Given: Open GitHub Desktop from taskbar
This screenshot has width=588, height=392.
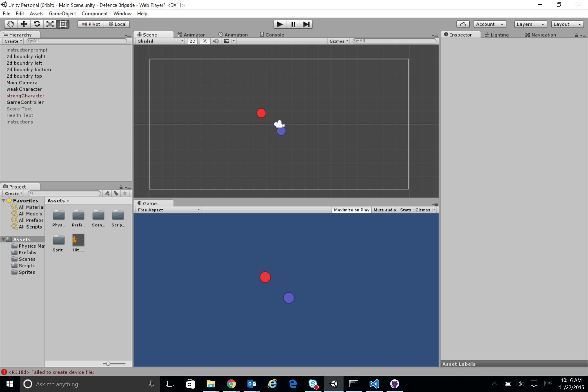Looking at the screenshot, I should pyautogui.click(x=394, y=384).
